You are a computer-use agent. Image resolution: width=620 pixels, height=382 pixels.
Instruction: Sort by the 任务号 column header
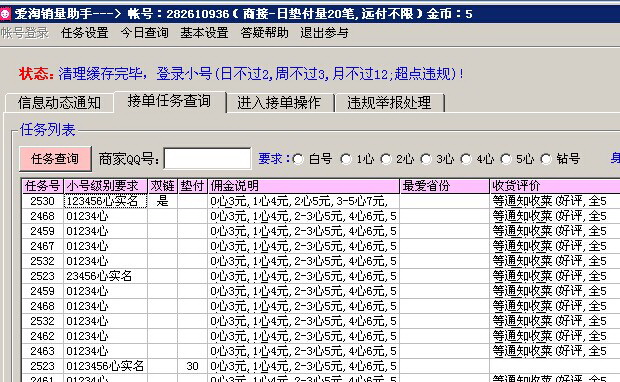(42, 186)
